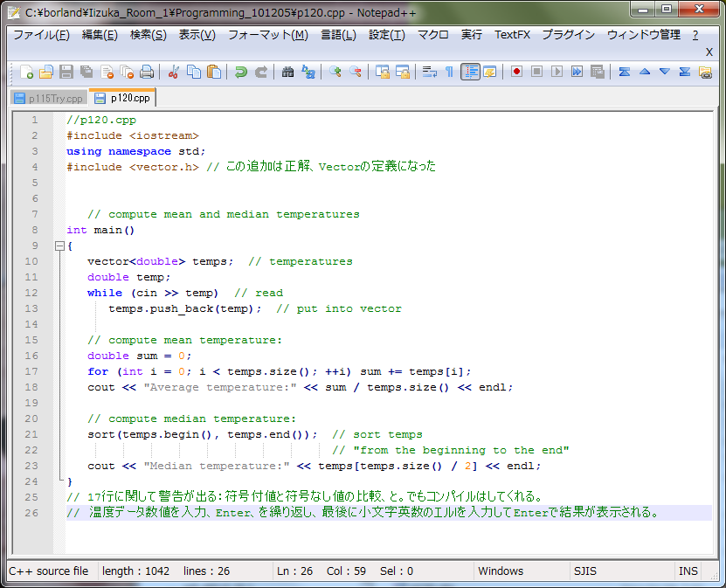This screenshot has height=588, width=726.
Task: Click the 'length : 1042' status entry
Action: tap(135, 571)
